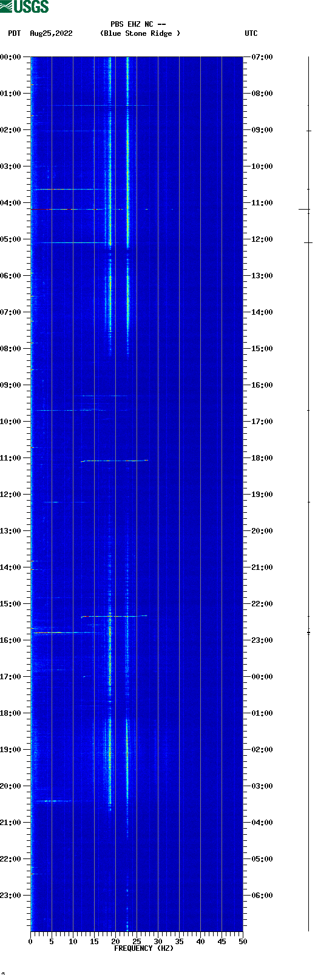Click the '22:00' UTC time label
335x980 pixels.
262,604
